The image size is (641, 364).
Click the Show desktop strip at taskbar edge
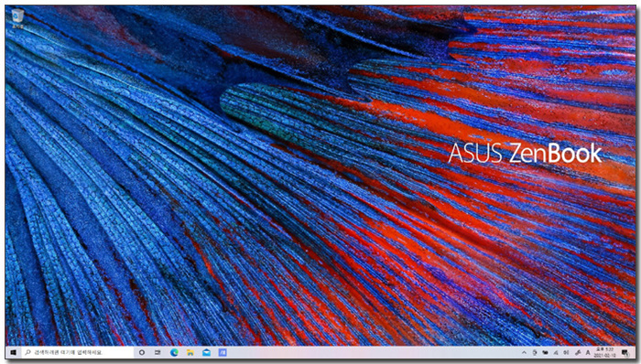[634, 352]
